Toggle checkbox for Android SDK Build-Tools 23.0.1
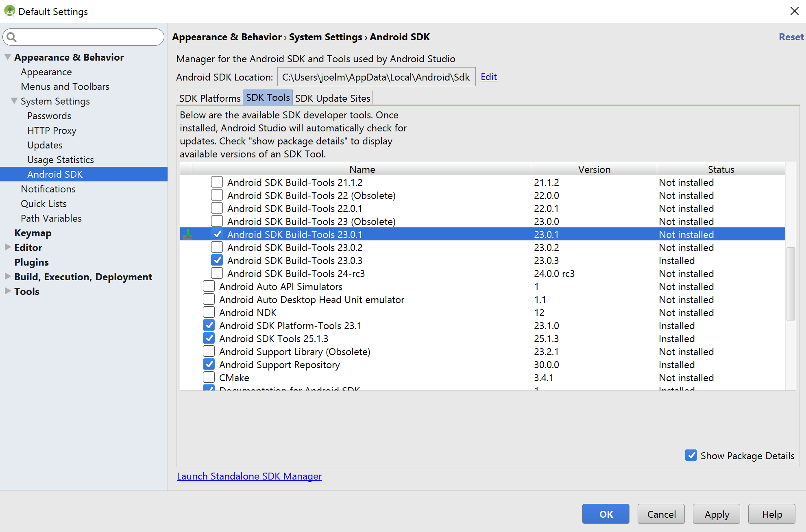This screenshot has height=532, width=806. [217, 234]
